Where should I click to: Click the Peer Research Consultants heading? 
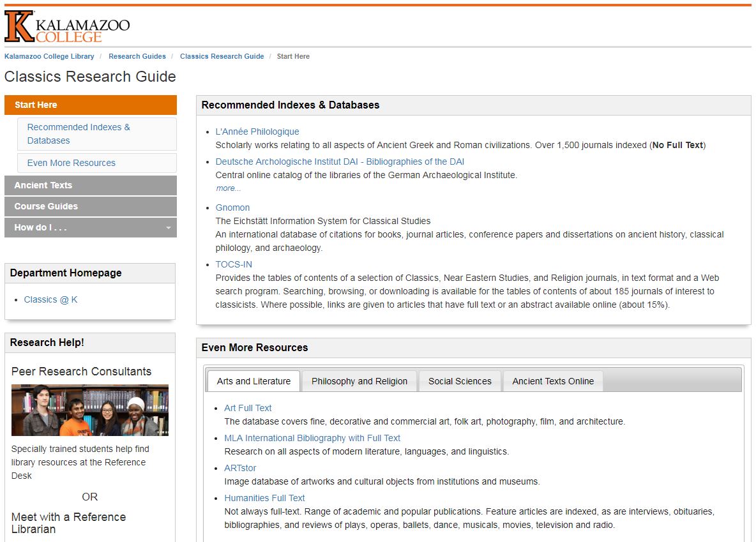(x=82, y=372)
